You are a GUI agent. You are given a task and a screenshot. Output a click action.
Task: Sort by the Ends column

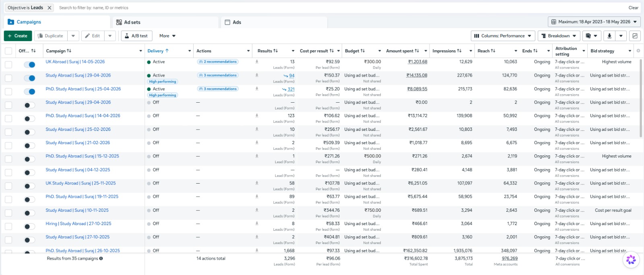point(535,51)
